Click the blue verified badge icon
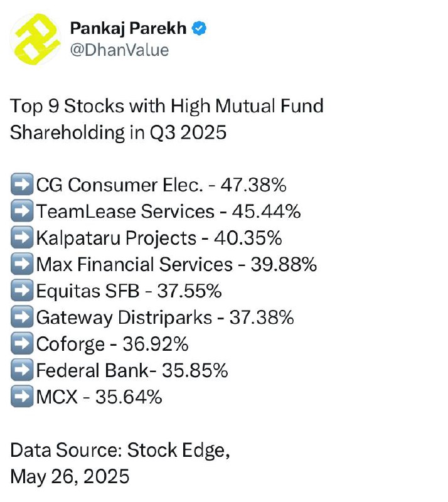This screenshot has height=502, width=448. [x=199, y=28]
